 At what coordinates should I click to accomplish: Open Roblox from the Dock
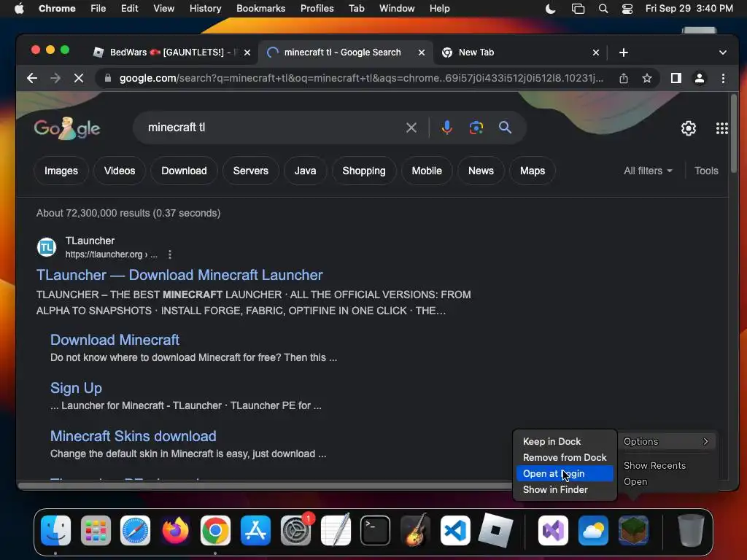[x=495, y=531]
